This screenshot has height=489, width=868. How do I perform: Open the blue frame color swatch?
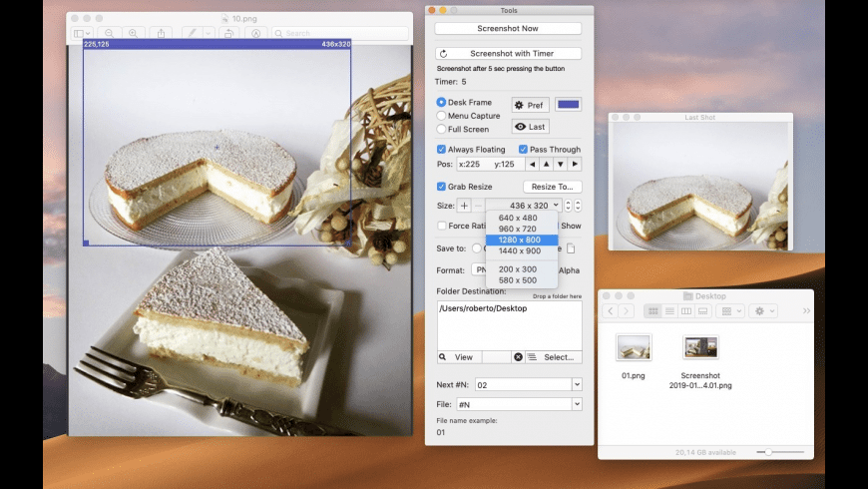coord(569,105)
